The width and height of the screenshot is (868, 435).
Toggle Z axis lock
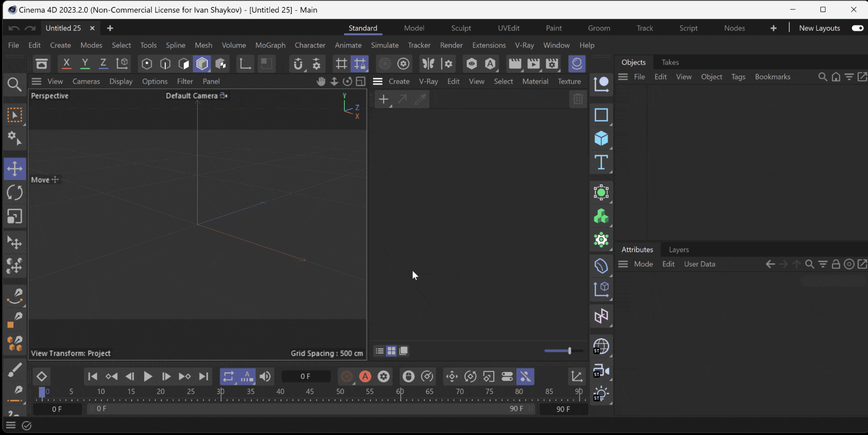(x=103, y=64)
